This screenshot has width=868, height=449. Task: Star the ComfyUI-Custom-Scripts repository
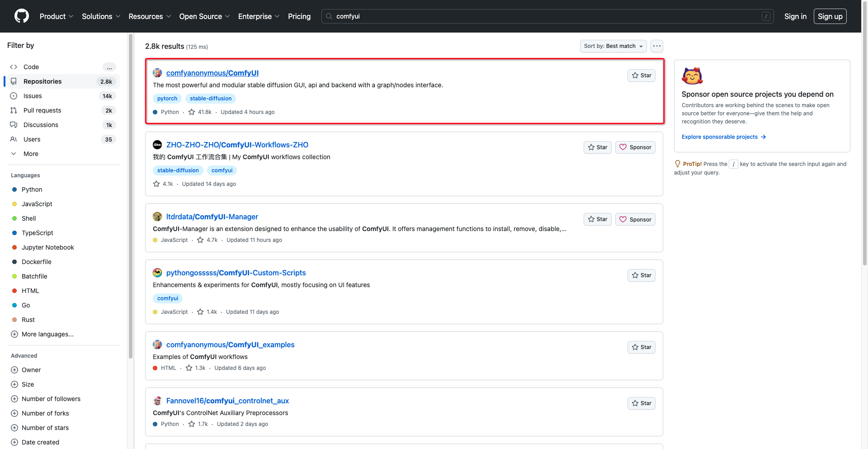[641, 275]
